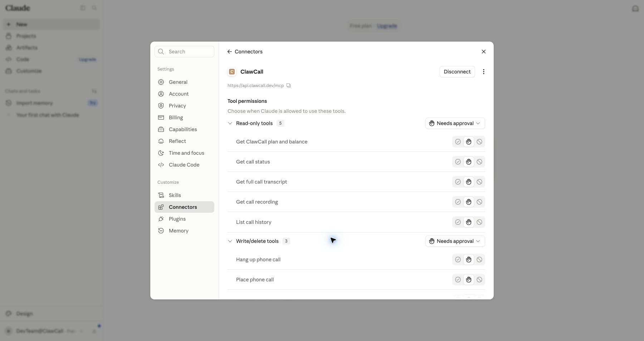644x341 pixels.
Task: Open Time and focus settings
Action: click(184, 153)
